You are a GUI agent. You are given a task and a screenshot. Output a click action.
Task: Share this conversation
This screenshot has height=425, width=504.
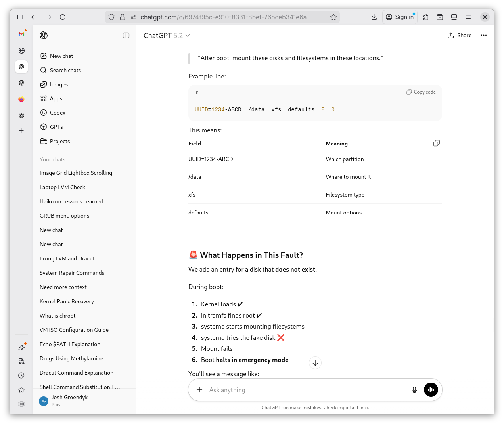coord(460,35)
